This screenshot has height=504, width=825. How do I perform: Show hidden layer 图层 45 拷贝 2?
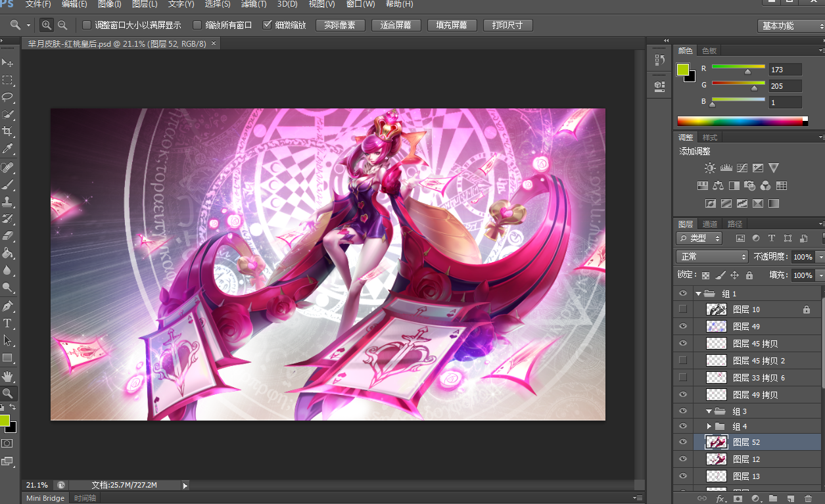pos(683,360)
